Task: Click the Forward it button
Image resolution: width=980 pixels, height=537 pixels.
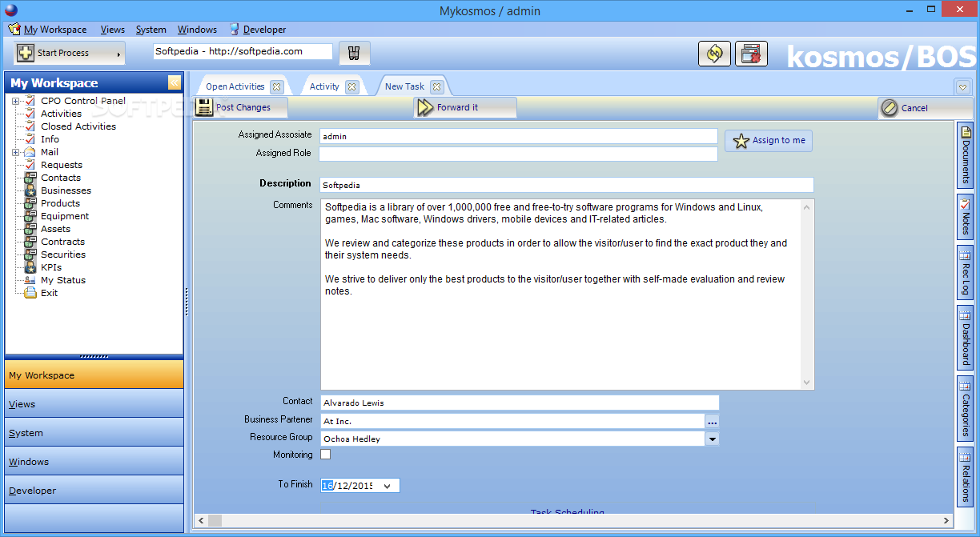Action: tap(465, 107)
